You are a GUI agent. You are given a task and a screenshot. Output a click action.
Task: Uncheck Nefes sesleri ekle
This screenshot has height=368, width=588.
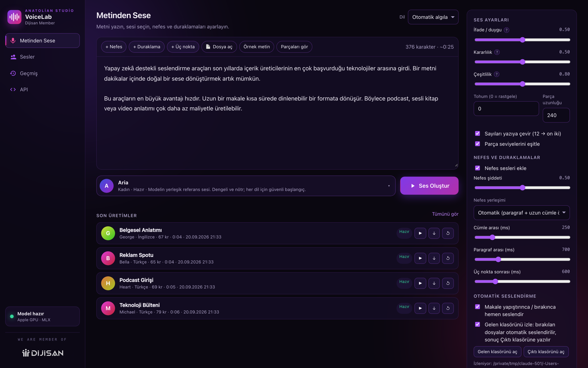477,168
